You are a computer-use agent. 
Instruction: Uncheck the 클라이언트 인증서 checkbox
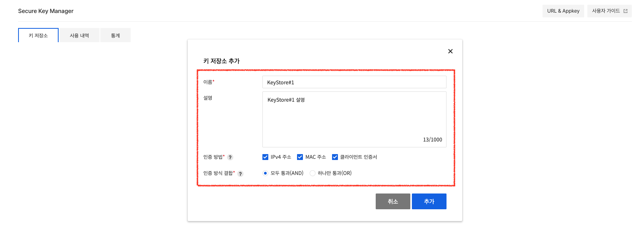[335, 157]
